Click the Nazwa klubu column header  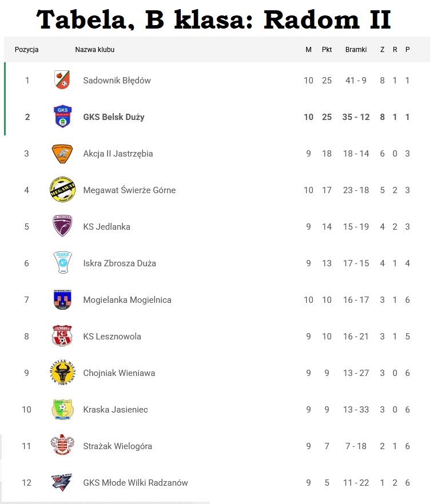(x=95, y=50)
